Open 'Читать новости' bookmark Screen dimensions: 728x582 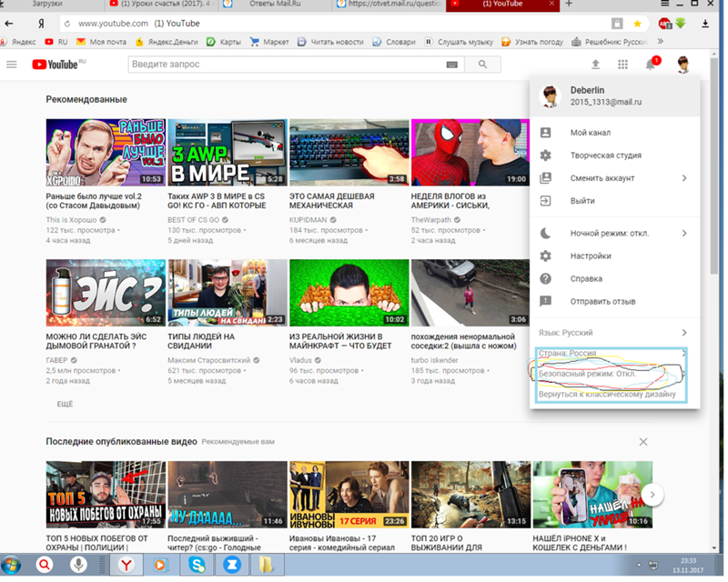tap(330, 42)
